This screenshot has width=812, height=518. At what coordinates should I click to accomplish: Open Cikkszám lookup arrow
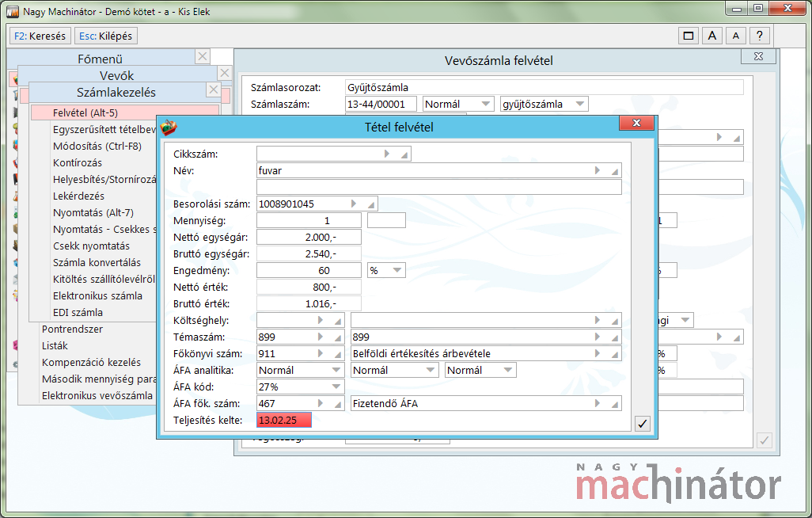click(x=387, y=154)
